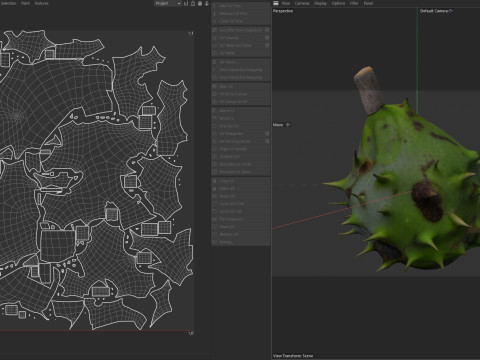
Task: Click the UV Weld command
Action: click(x=240, y=53)
